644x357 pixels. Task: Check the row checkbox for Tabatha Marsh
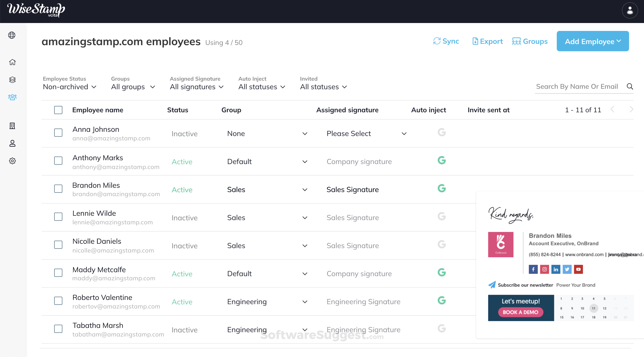point(58,329)
